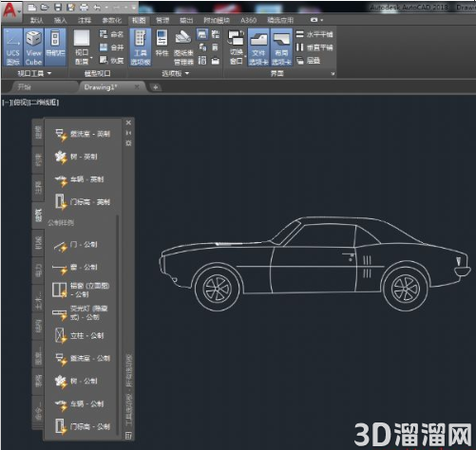Insert 铝窗 (立面图) - 公制 block
The image size is (476, 450).
point(81,290)
